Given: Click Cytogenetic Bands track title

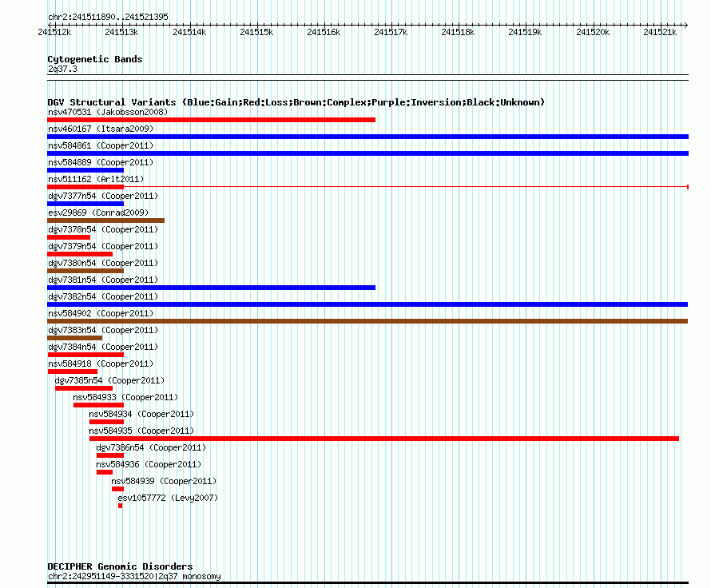Looking at the screenshot, I should [x=95, y=59].
